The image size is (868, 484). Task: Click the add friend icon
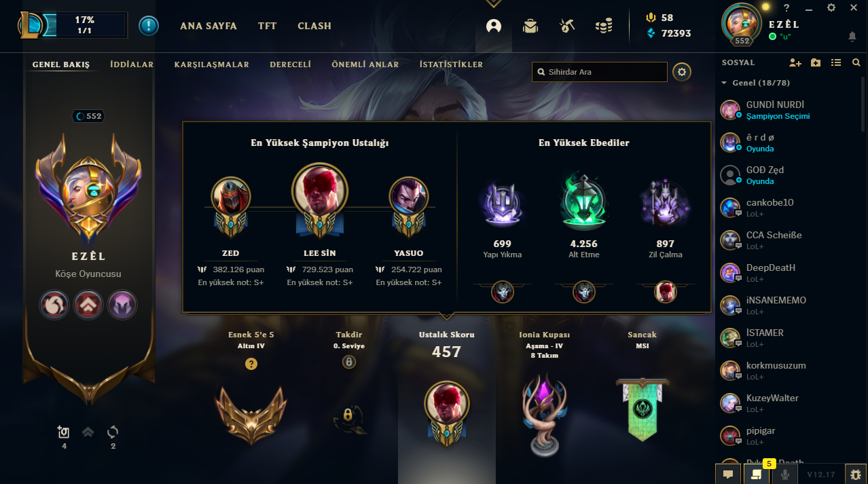click(795, 62)
